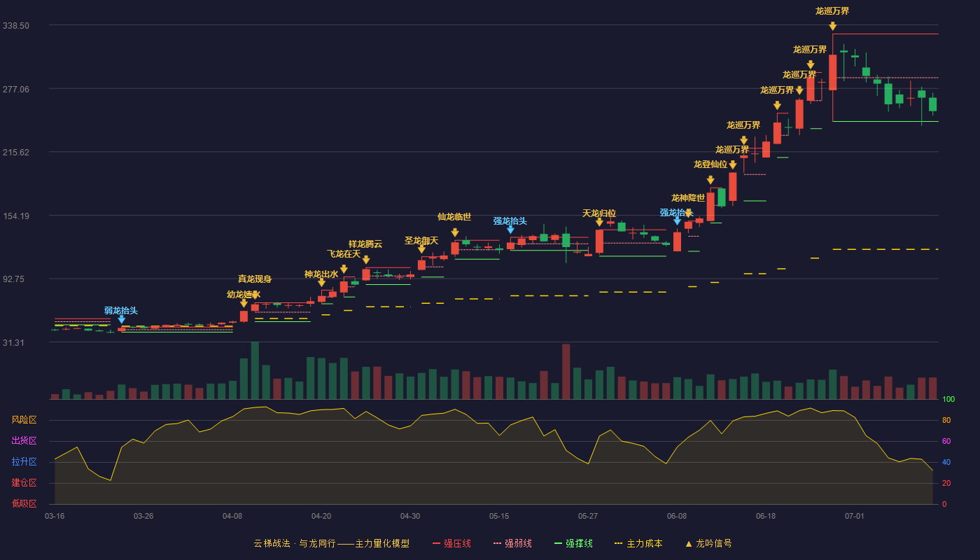980x560 pixels.
Task: Click the 仙龙临世 signal arrow
Action: (x=455, y=232)
